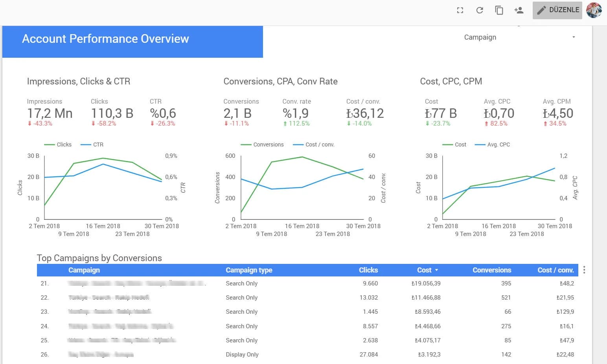Click cost per conversion ₺129,9

565,312
